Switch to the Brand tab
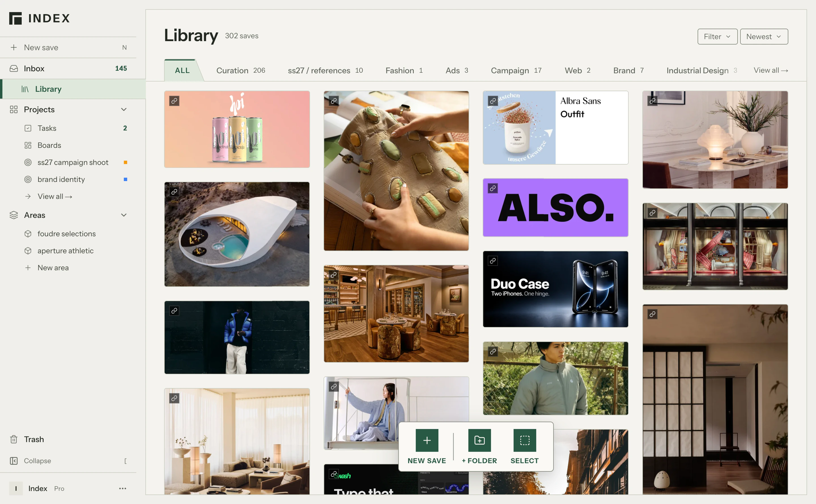816x504 pixels. pyautogui.click(x=629, y=70)
